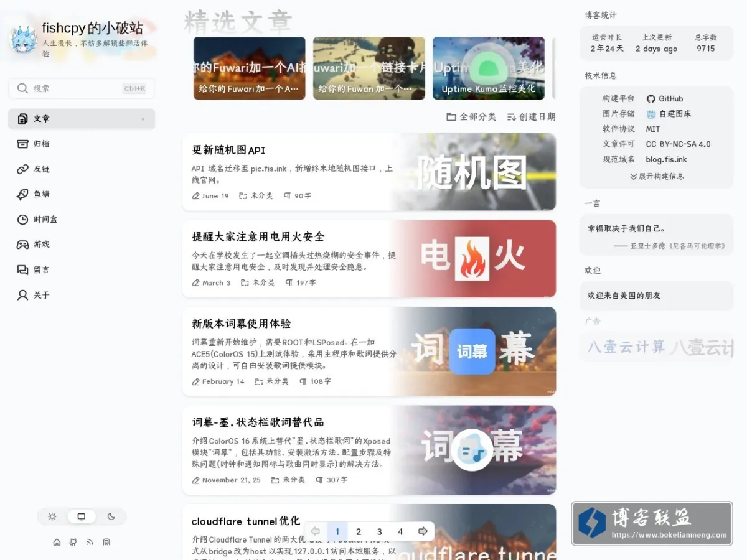Screen dimensions: 747x560
Task: Click the 归档 box icon
Action: pos(22,144)
